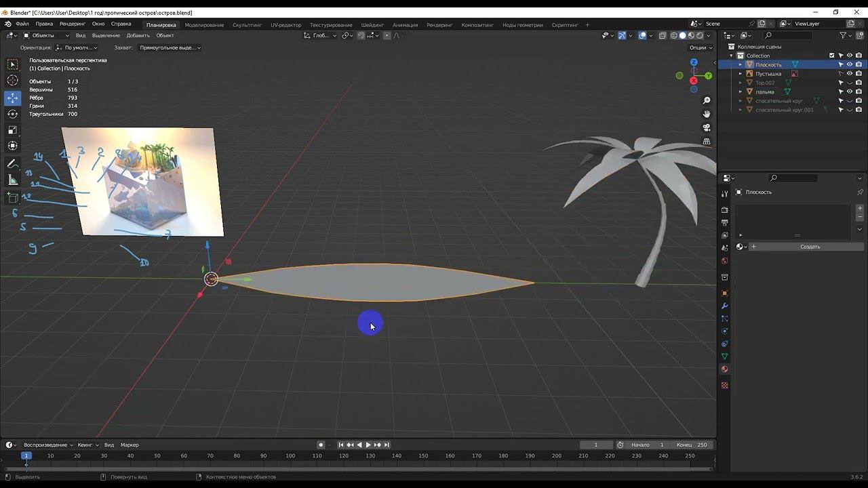The height and width of the screenshot is (488, 868).
Task: Toggle auto keying record dot in timeline
Action: point(321,445)
